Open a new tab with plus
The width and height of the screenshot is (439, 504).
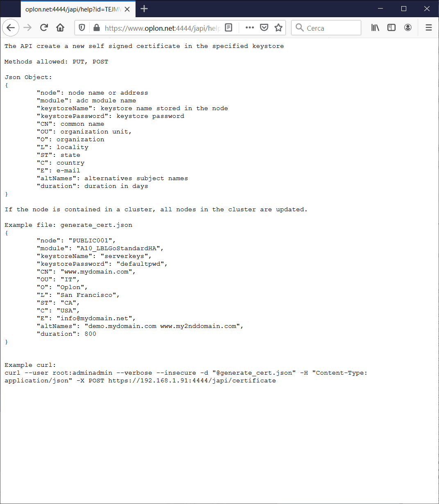pyautogui.click(x=144, y=9)
